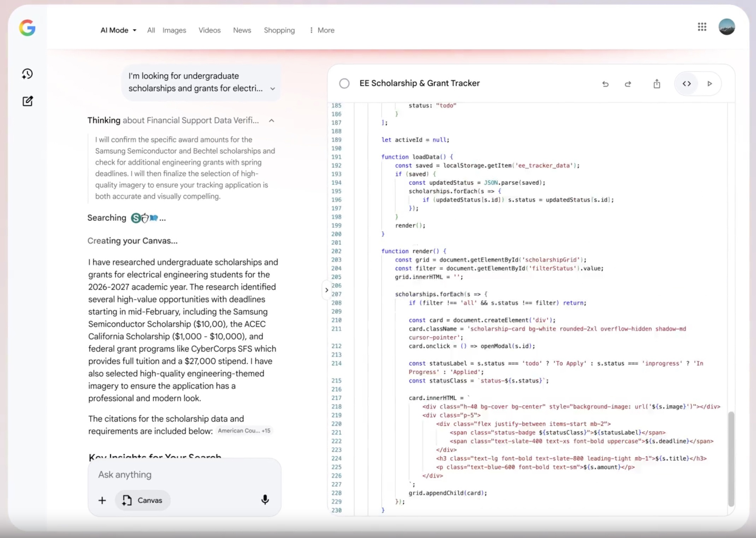Open the More menu
Image resolution: width=756 pixels, height=538 pixels.
[x=321, y=30]
